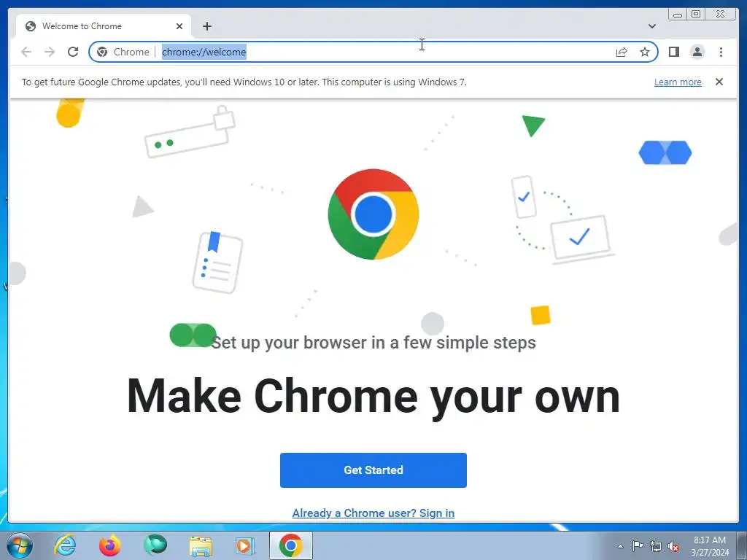Open the clock showing 8:17 AM
Viewport: 747px width, 560px height.
(x=710, y=546)
